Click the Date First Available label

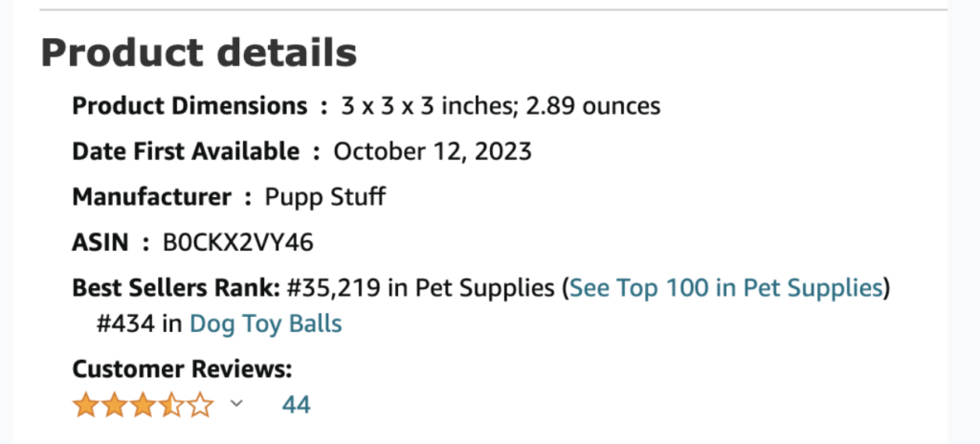coord(187,152)
